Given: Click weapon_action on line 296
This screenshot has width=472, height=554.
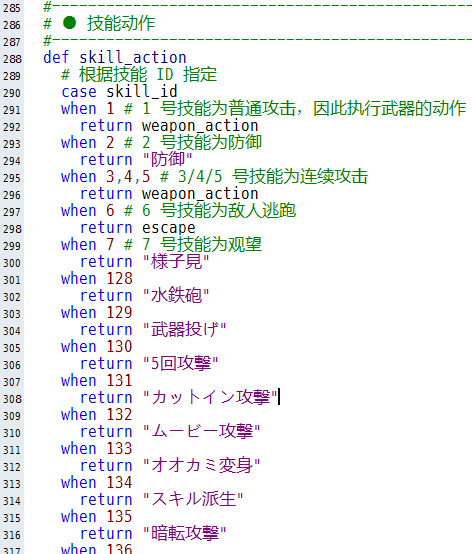Looking at the screenshot, I should [x=200, y=194].
